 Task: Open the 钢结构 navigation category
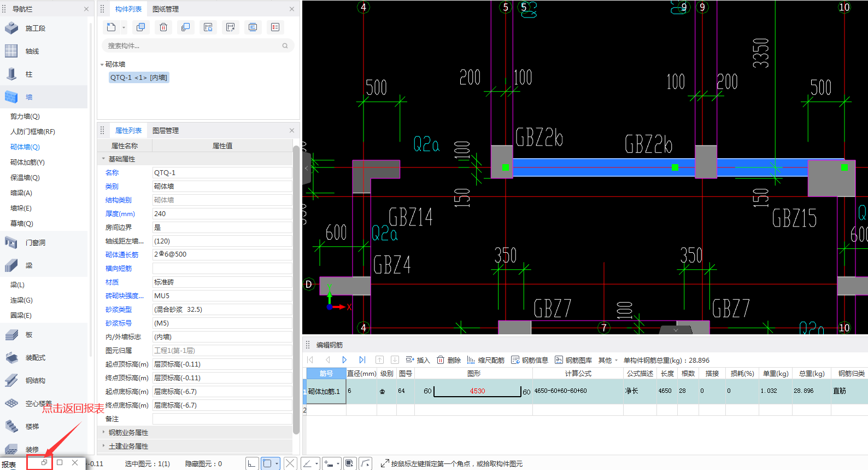44,380
